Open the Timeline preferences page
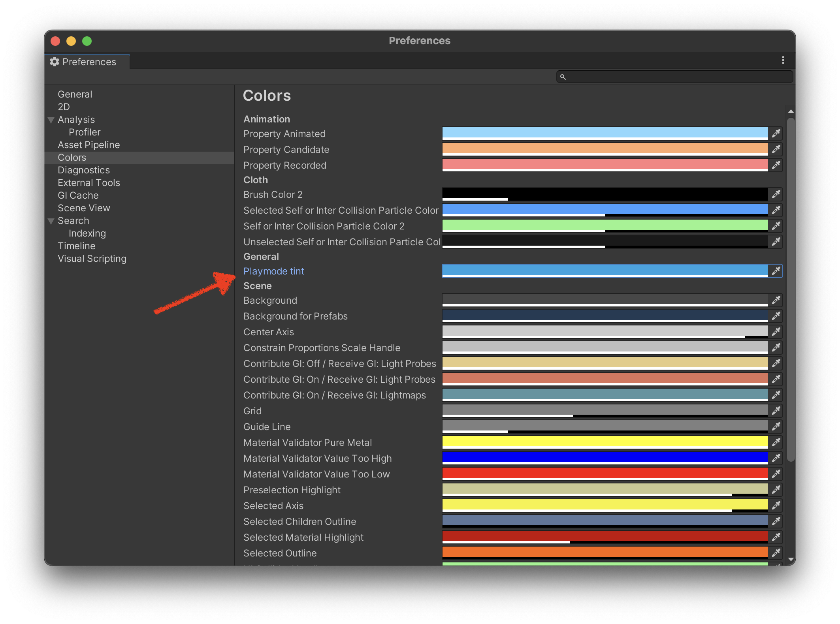The height and width of the screenshot is (624, 840). (x=76, y=246)
